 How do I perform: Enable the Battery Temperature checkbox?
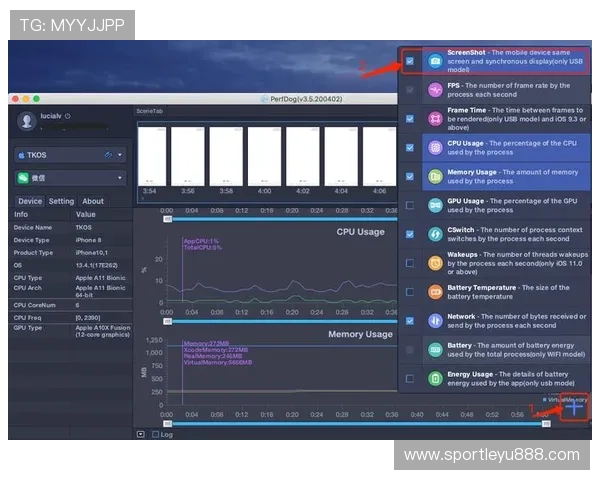410,292
